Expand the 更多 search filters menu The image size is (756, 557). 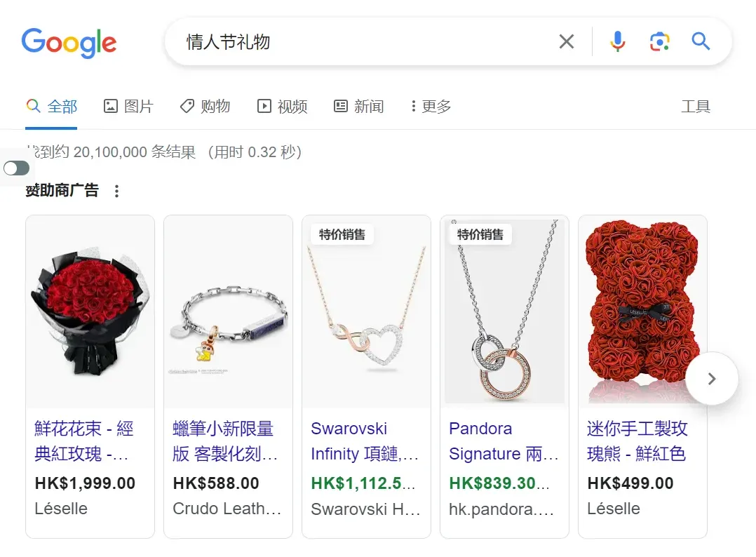click(431, 106)
